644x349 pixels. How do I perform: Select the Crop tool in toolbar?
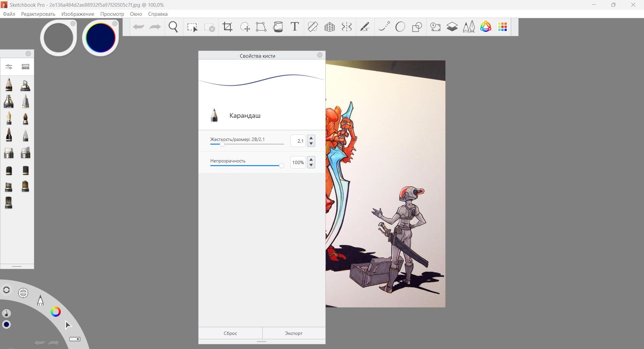tap(227, 27)
